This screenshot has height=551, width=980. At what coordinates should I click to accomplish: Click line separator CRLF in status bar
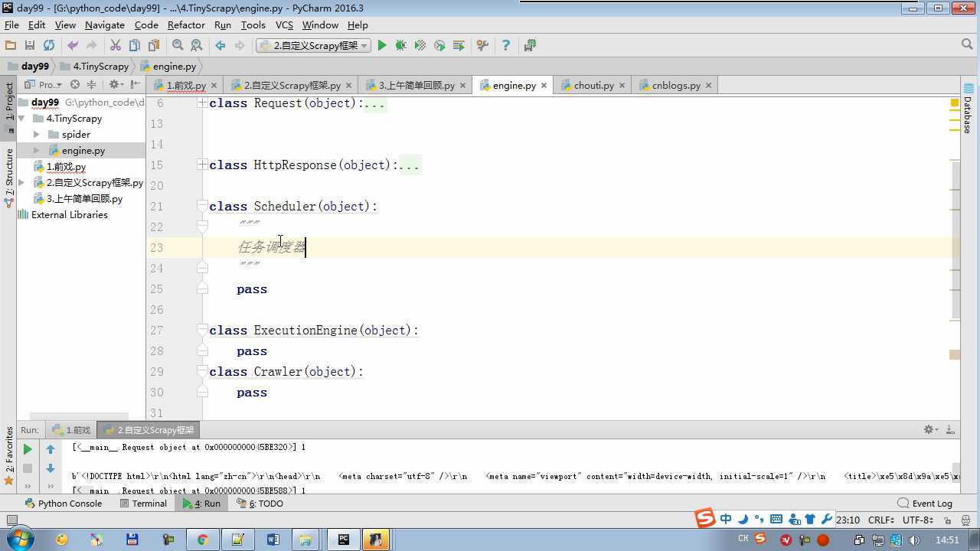tap(881, 520)
